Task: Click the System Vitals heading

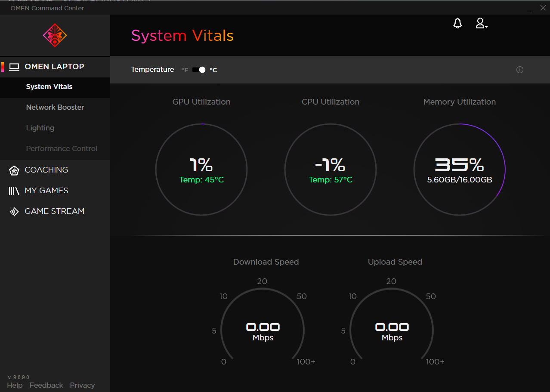Action: coord(182,36)
